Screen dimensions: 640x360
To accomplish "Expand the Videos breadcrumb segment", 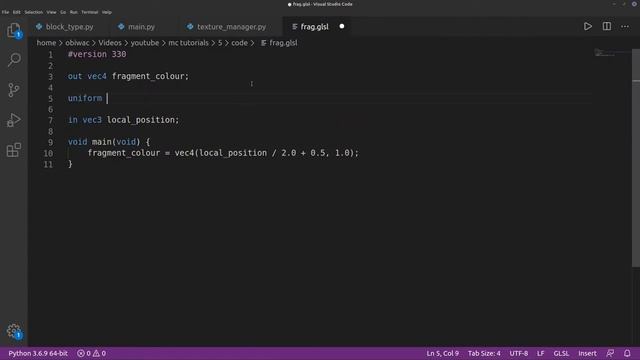I will coord(110,43).
